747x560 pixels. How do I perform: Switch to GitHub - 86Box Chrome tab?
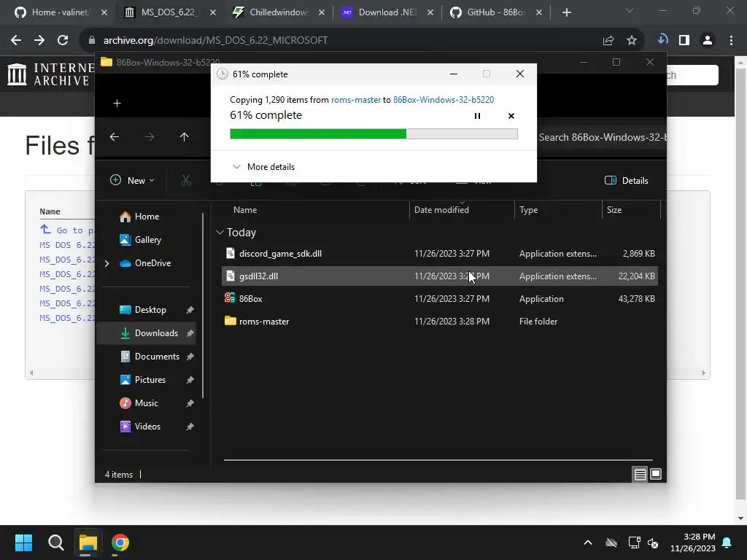pyautogui.click(x=495, y=12)
